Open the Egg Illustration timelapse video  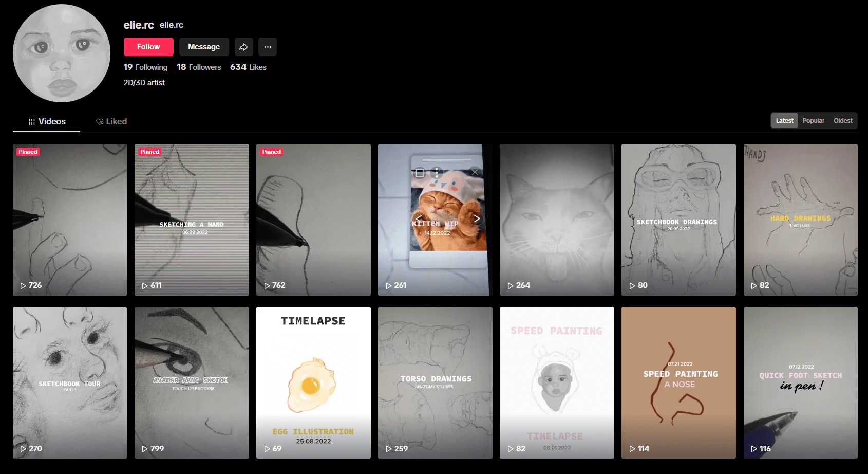(313, 382)
